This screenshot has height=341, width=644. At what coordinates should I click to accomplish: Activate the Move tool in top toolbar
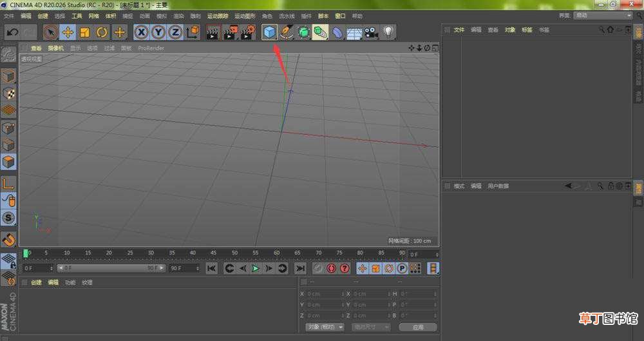coord(68,32)
